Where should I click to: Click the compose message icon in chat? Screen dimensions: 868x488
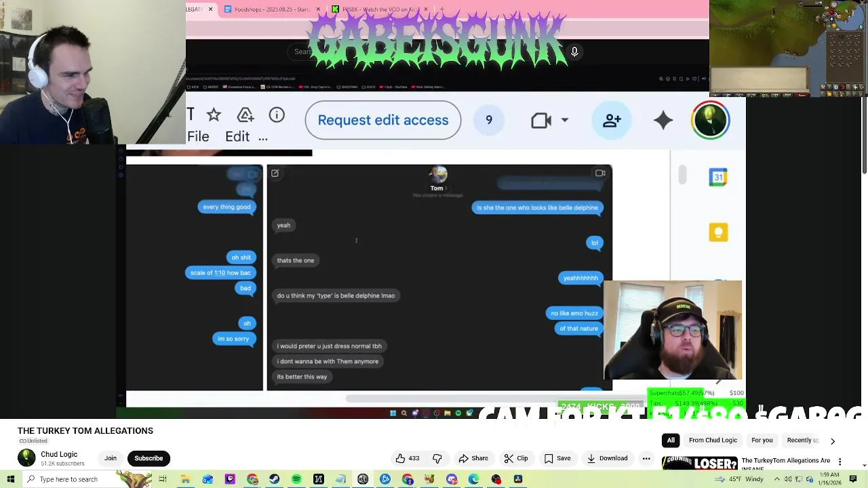[275, 174]
